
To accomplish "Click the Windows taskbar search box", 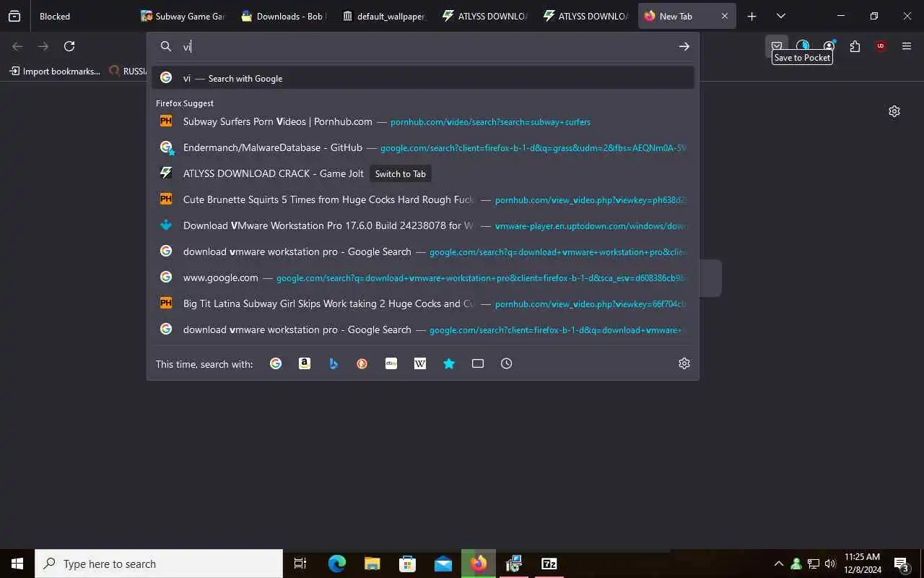I will pos(159,564).
